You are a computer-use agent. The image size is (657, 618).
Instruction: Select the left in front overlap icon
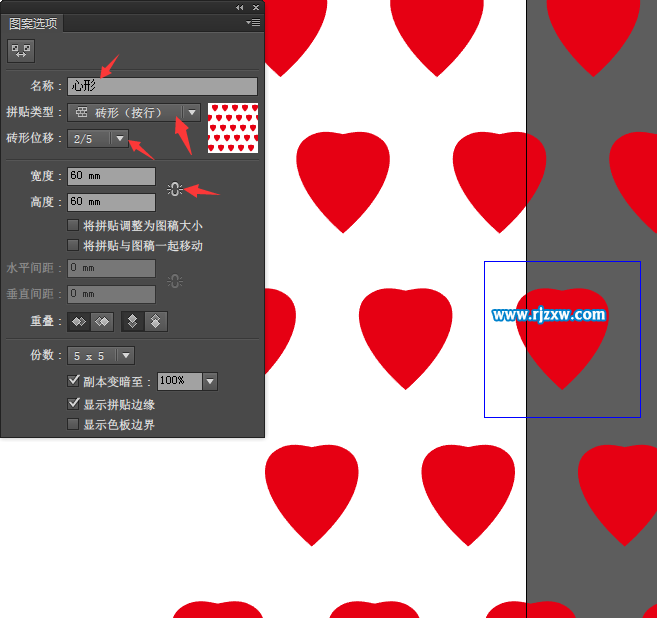pyautogui.click(x=77, y=322)
